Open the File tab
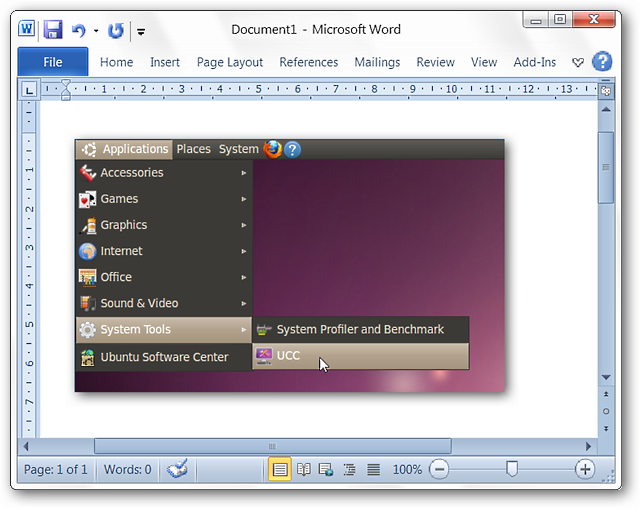 tap(53, 62)
